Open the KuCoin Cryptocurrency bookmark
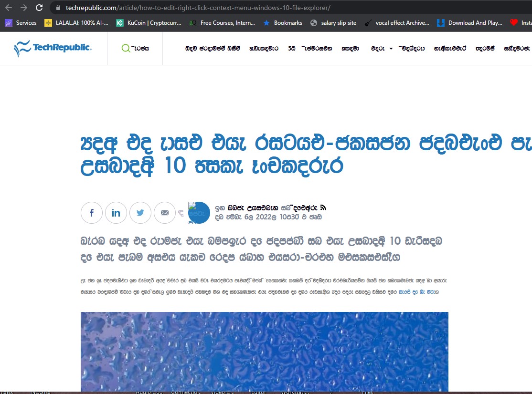The height and width of the screenshot is (394, 532). (x=149, y=23)
